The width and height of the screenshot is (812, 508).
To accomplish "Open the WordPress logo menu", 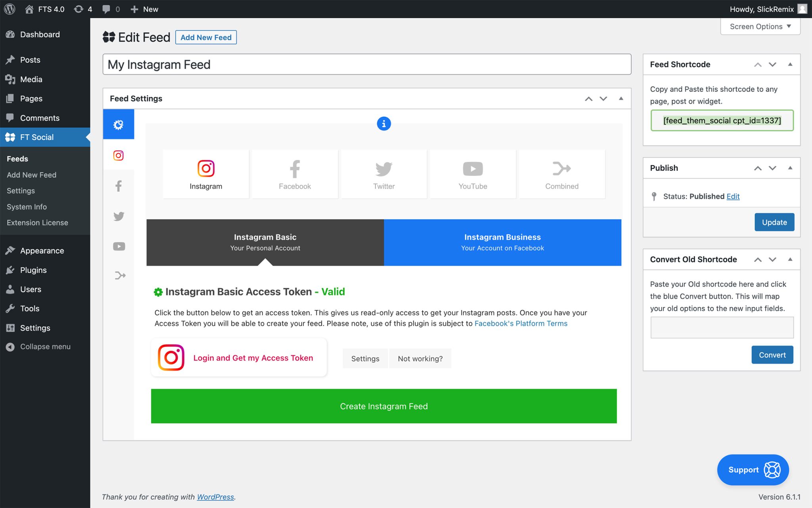I will [10, 9].
